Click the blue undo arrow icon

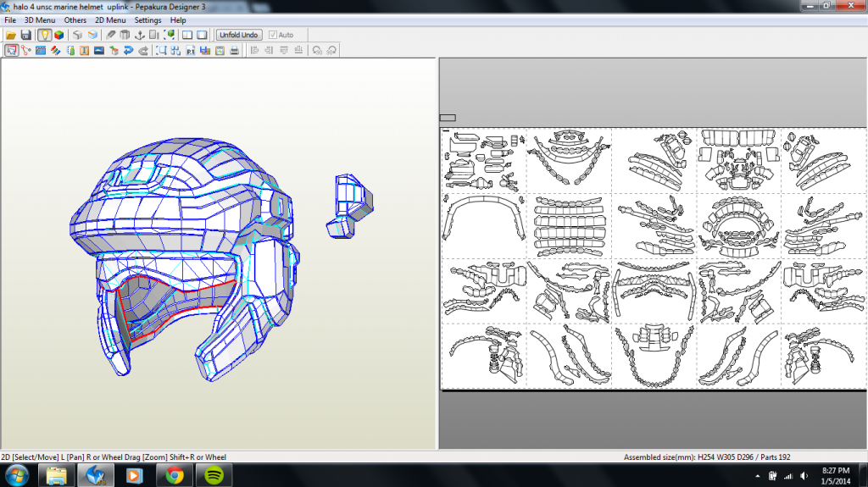(x=128, y=50)
